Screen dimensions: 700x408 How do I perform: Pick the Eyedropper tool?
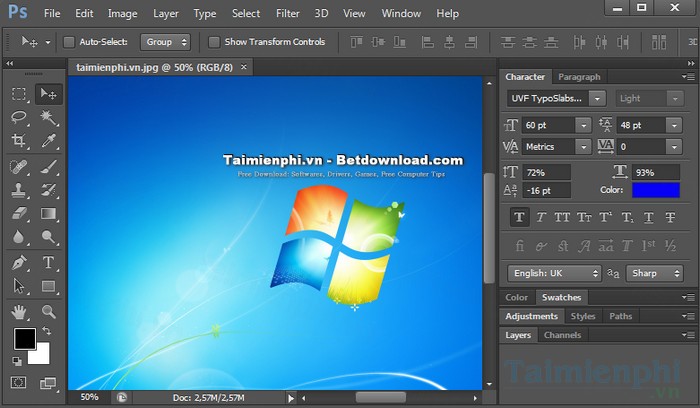click(48, 142)
